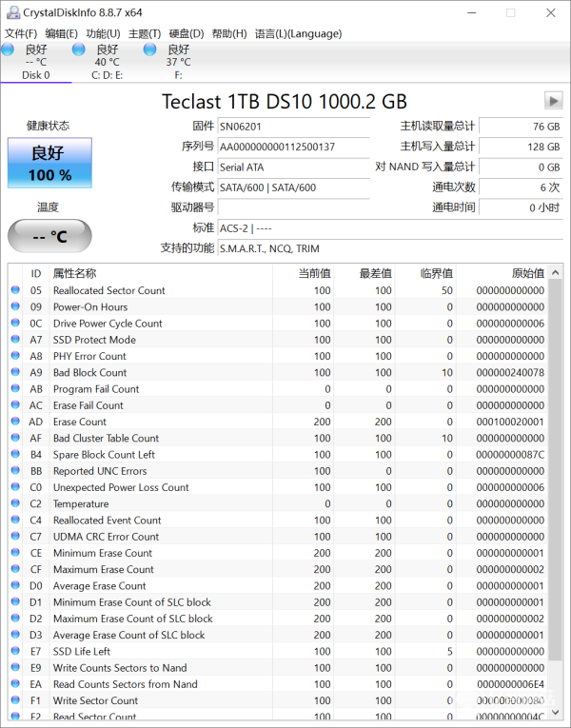Screen dimensions: 571x728
Task: Click status orb for UDMA CRC Error Count
Action: pyautogui.click(x=15, y=536)
